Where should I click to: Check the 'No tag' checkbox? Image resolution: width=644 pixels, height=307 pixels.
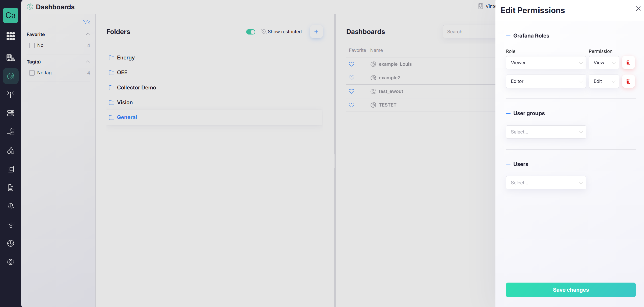click(x=32, y=73)
